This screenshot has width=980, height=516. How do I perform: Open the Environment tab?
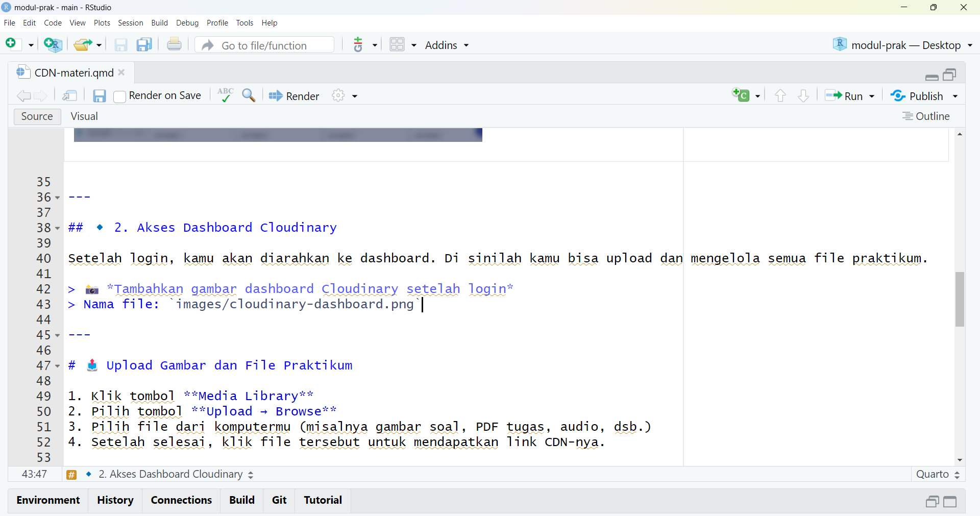click(x=48, y=500)
